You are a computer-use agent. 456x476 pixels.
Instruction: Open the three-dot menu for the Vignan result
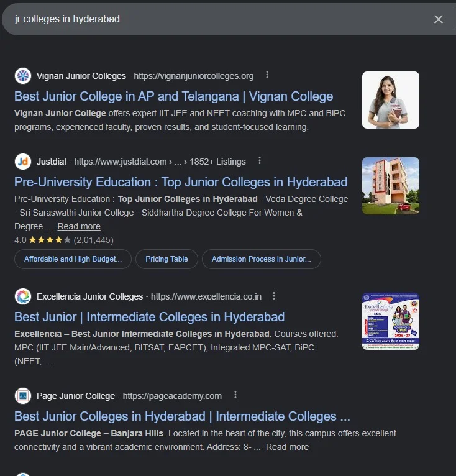(267, 75)
